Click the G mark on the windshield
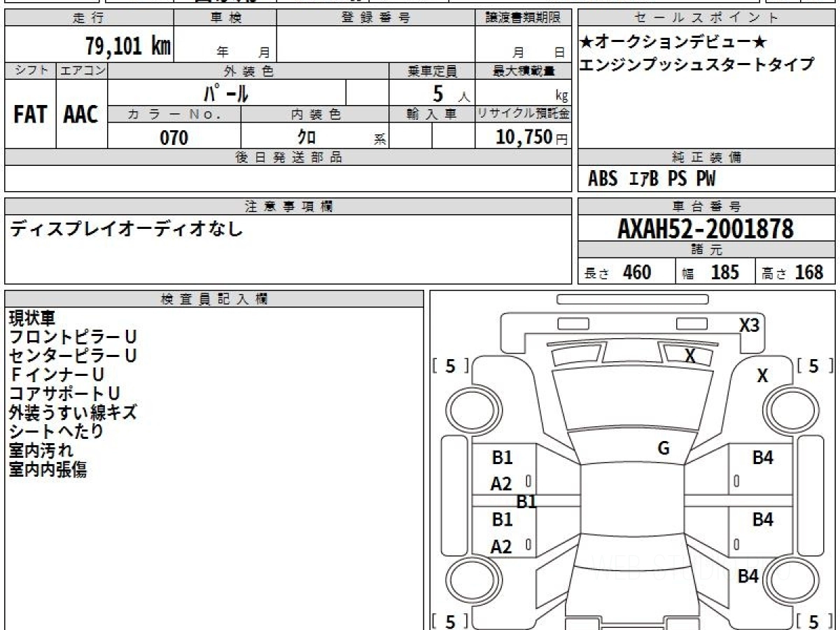This screenshot has width=840, height=630. [x=664, y=449]
